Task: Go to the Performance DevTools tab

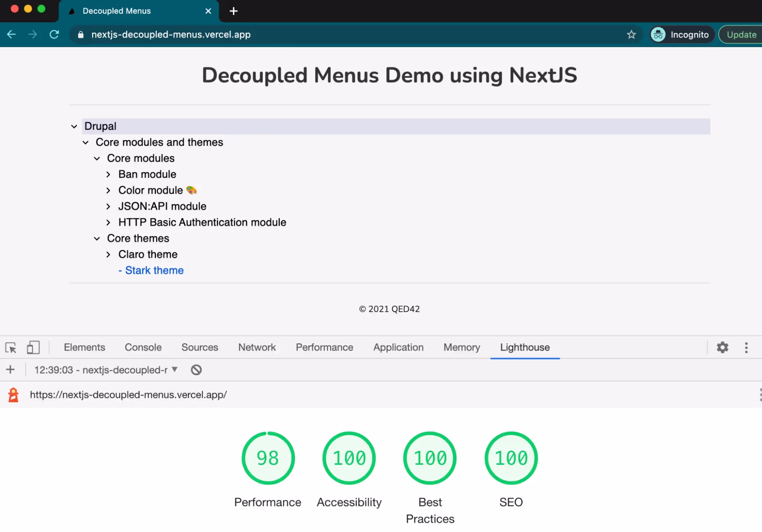Action: [x=324, y=348]
